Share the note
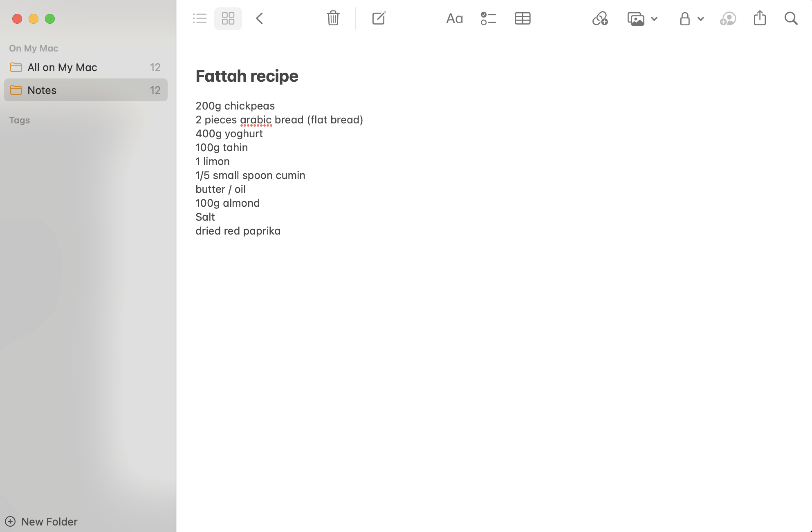The image size is (812, 532). [760, 18]
